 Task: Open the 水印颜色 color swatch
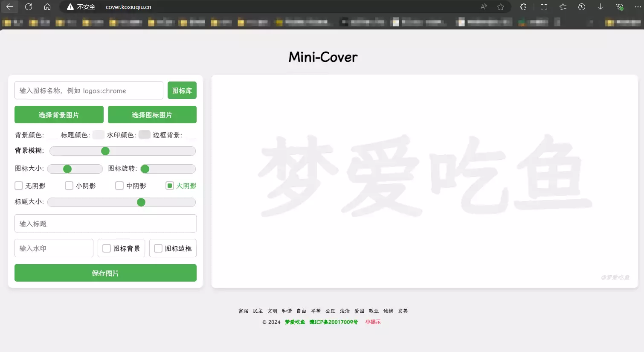tap(145, 135)
